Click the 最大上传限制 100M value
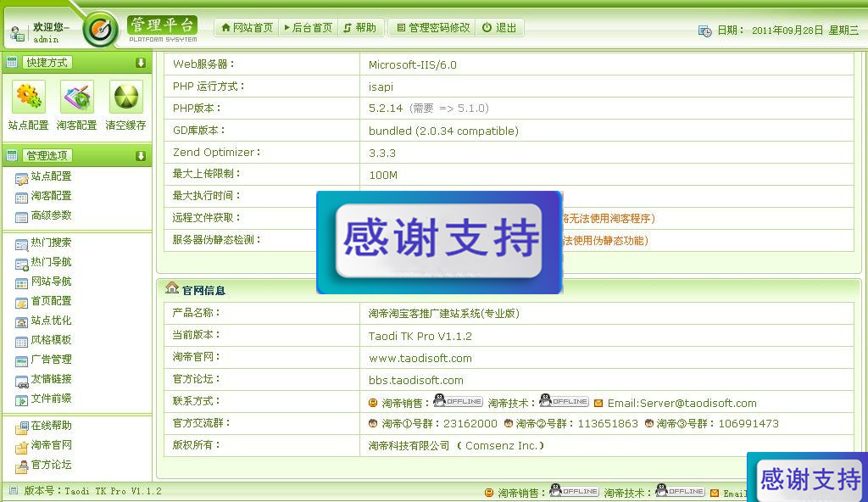This screenshot has width=868, height=502. pos(383,175)
